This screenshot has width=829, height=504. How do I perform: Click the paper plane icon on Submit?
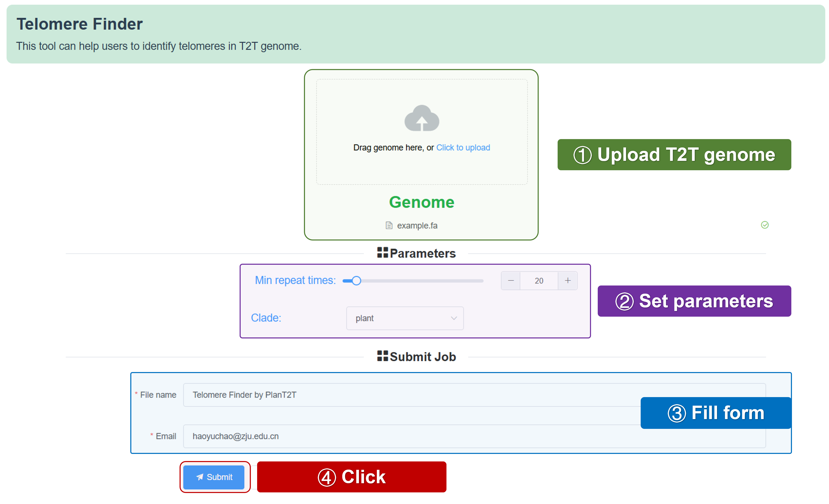pos(200,477)
